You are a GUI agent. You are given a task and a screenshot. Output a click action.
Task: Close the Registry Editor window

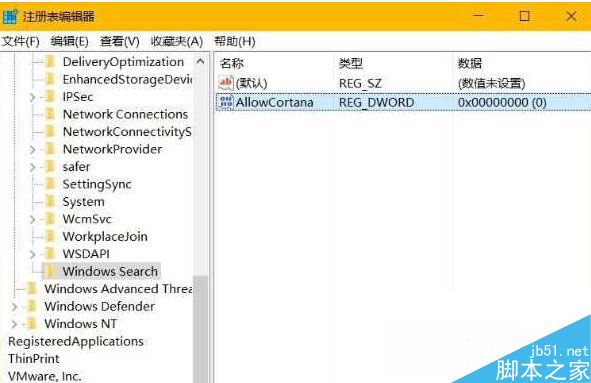coord(571,16)
